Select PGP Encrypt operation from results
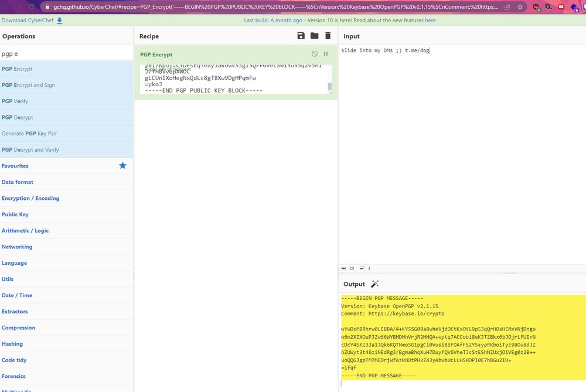This screenshot has width=586, height=392. pos(67,69)
